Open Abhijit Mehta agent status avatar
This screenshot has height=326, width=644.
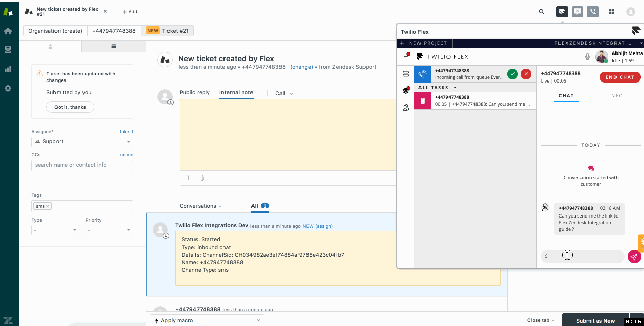pos(602,57)
